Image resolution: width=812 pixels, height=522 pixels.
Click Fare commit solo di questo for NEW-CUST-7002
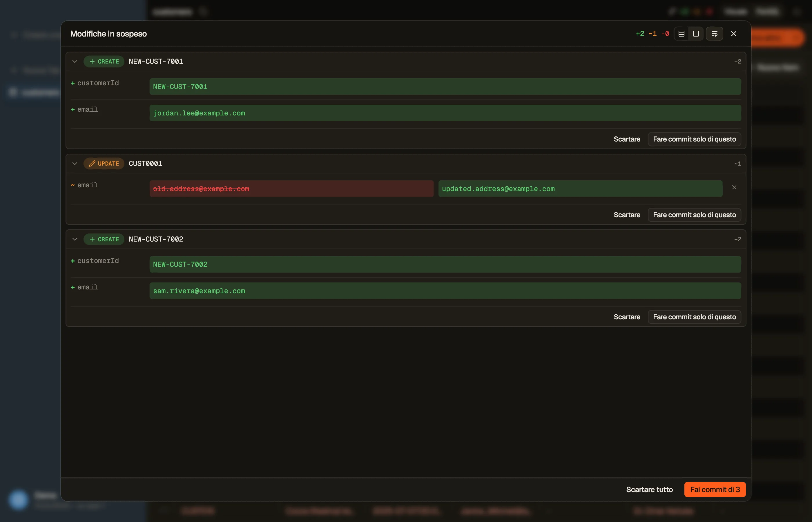pos(694,317)
